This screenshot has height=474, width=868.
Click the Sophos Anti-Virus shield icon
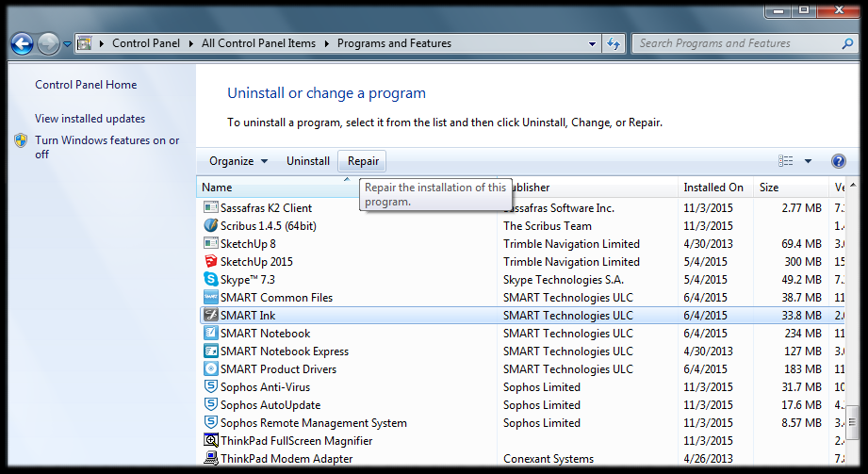(x=211, y=387)
